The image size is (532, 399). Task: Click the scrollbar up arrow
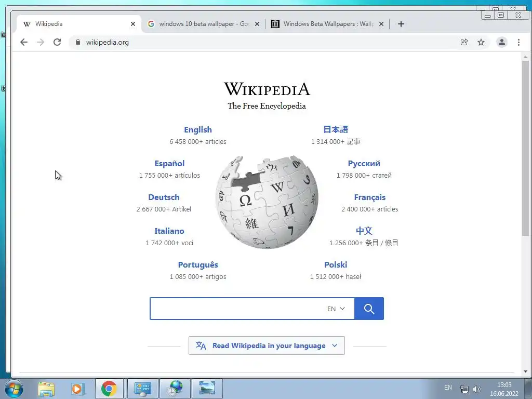tap(525, 57)
